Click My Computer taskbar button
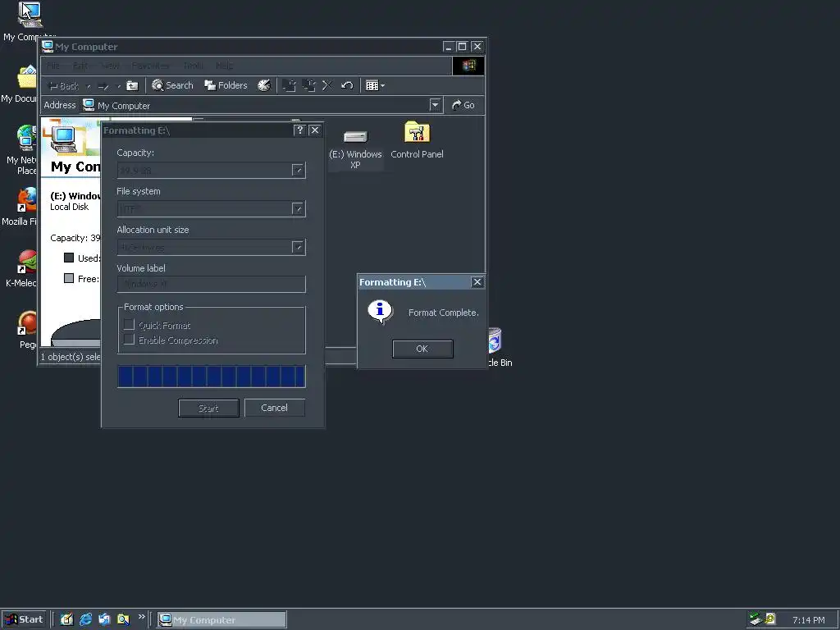 pyautogui.click(x=221, y=620)
